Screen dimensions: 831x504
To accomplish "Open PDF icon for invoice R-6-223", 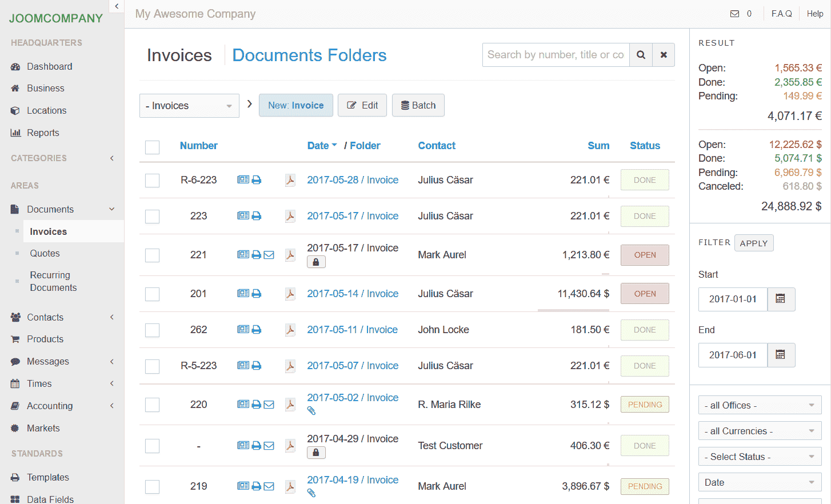I will 290,180.
